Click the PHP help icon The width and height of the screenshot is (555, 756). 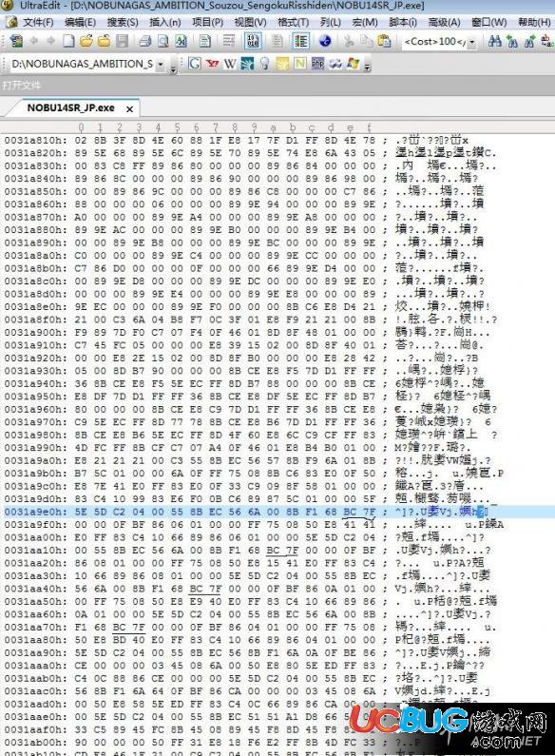(318, 64)
